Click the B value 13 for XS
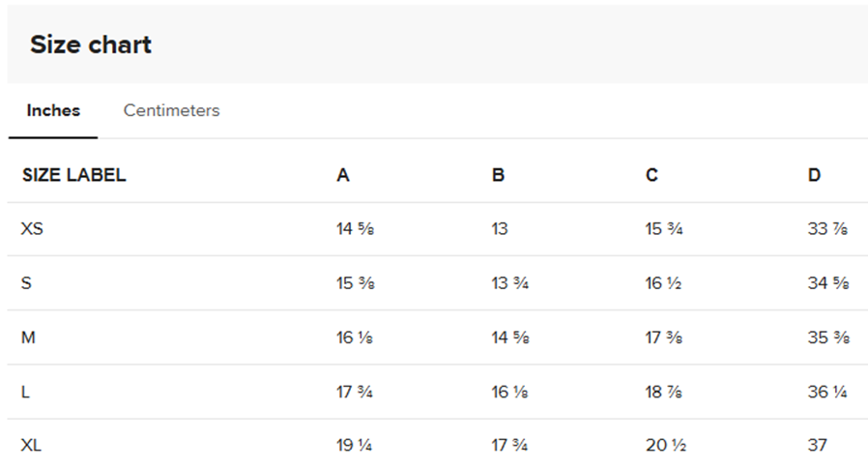 click(x=500, y=229)
